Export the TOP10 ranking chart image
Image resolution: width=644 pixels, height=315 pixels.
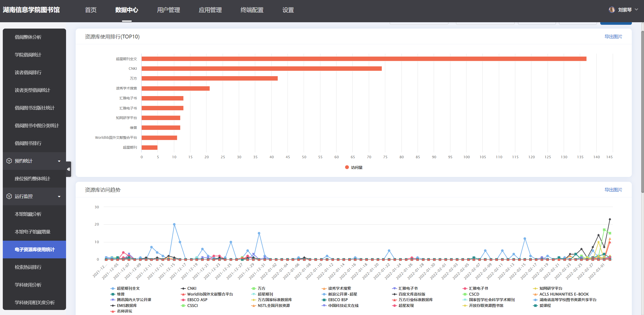[x=613, y=37]
